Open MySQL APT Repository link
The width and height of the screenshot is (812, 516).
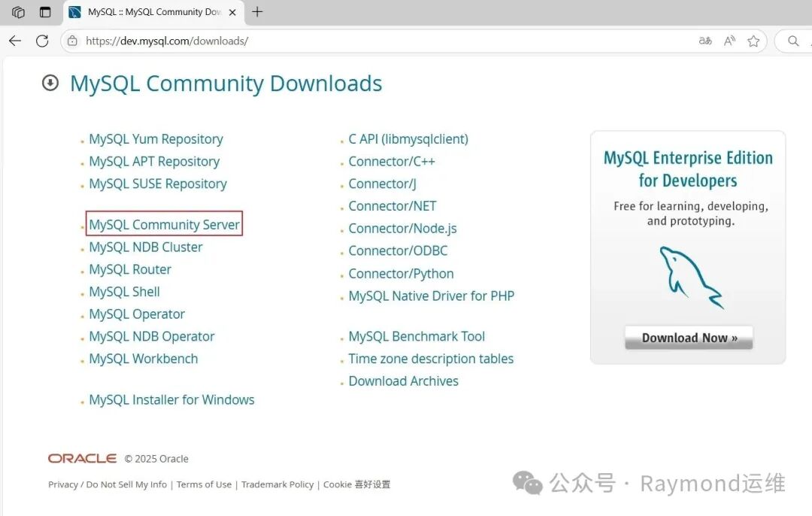(154, 162)
